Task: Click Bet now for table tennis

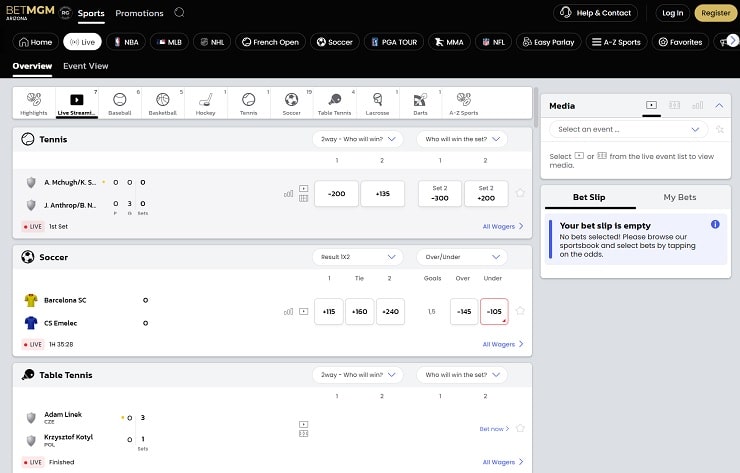Action: pyautogui.click(x=494, y=429)
